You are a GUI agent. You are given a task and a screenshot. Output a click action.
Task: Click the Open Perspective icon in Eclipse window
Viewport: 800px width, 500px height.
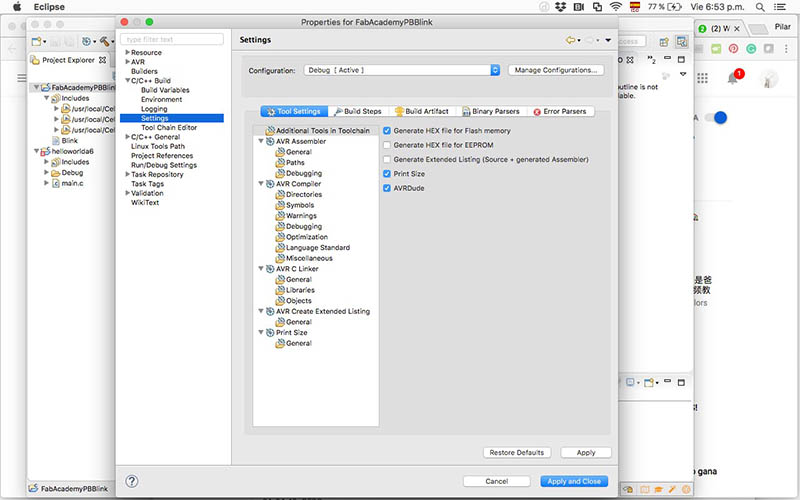[664, 41]
